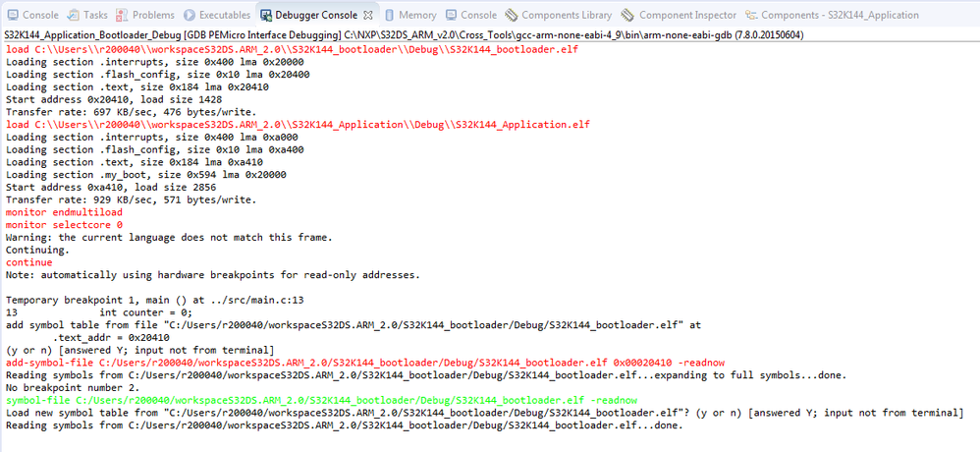This screenshot has width=980, height=452.
Task: Click 'Temporary breakpoint 1, main ()' line
Action: click(154, 300)
